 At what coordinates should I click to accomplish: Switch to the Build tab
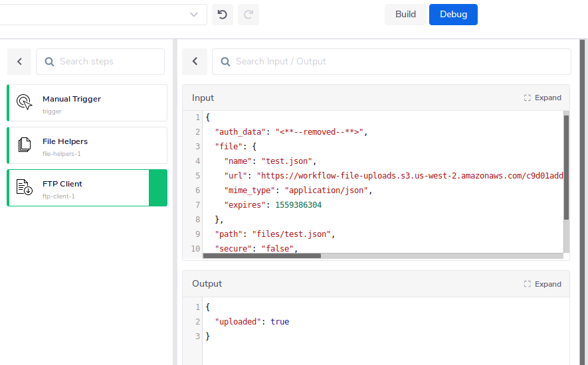[405, 15]
